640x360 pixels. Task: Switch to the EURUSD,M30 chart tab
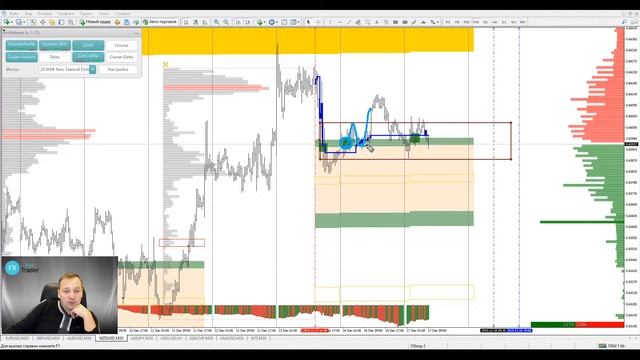coord(18,338)
